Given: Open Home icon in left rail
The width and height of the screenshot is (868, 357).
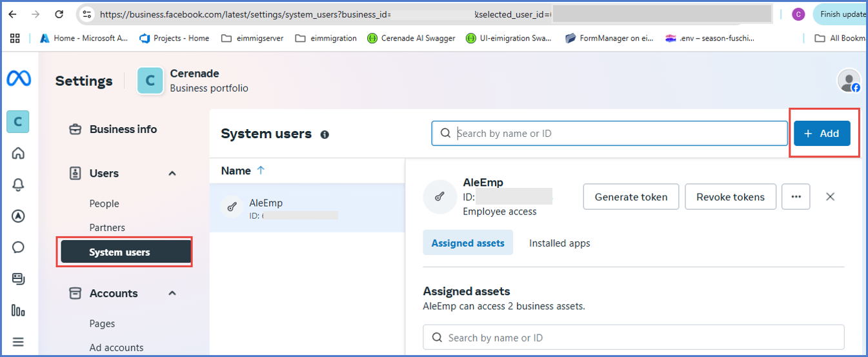Looking at the screenshot, I should (19, 153).
